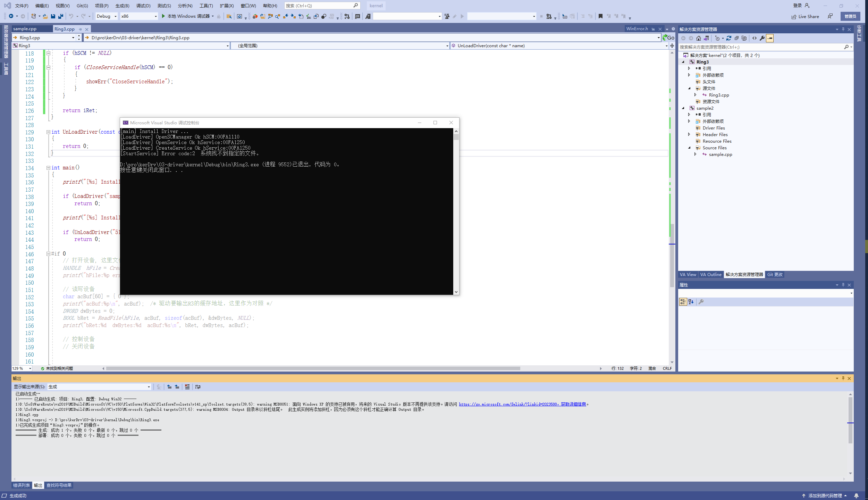Viewport: 868px width, 500px height.
Task: Toggle the categorized view in the properties panel
Action: pos(683,302)
